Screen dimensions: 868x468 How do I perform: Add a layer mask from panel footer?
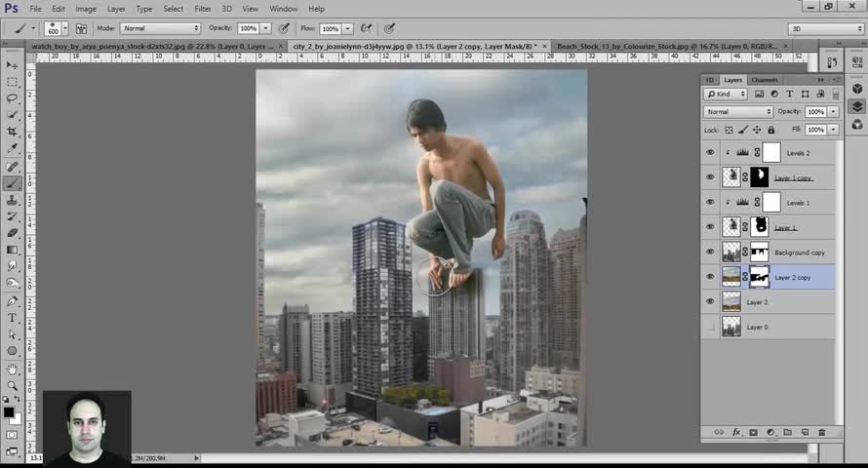click(x=754, y=432)
